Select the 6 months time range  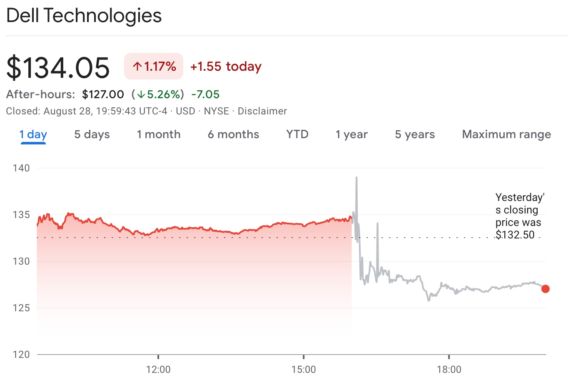click(x=233, y=134)
